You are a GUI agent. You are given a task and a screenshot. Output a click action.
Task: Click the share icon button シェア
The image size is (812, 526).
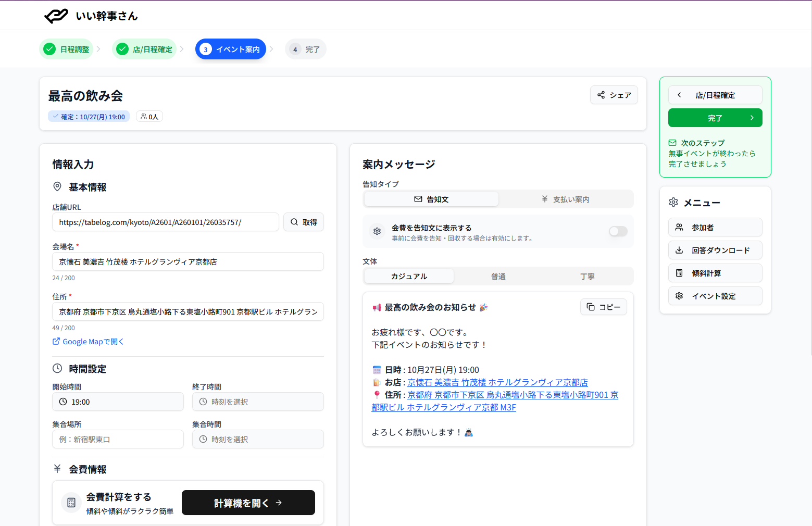(x=601, y=95)
